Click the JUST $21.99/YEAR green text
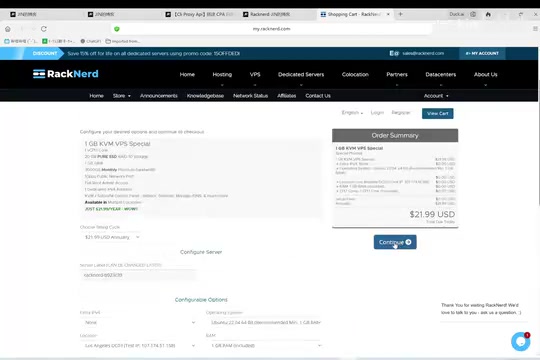This screenshot has height=360, width=540. pyautogui.click(x=111, y=209)
